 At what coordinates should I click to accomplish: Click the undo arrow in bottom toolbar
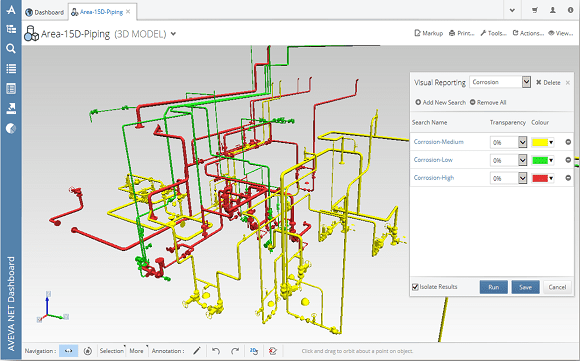coord(216,351)
